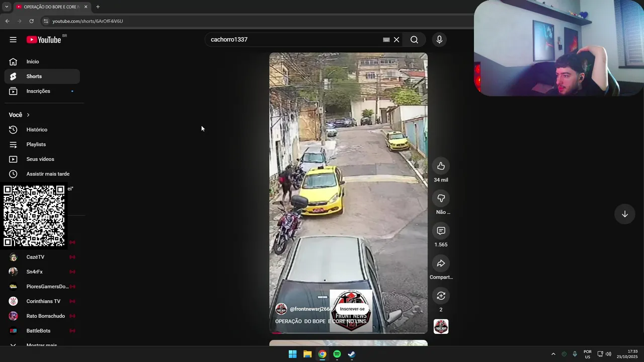Open BattleBots channel subscription

(x=42, y=331)
